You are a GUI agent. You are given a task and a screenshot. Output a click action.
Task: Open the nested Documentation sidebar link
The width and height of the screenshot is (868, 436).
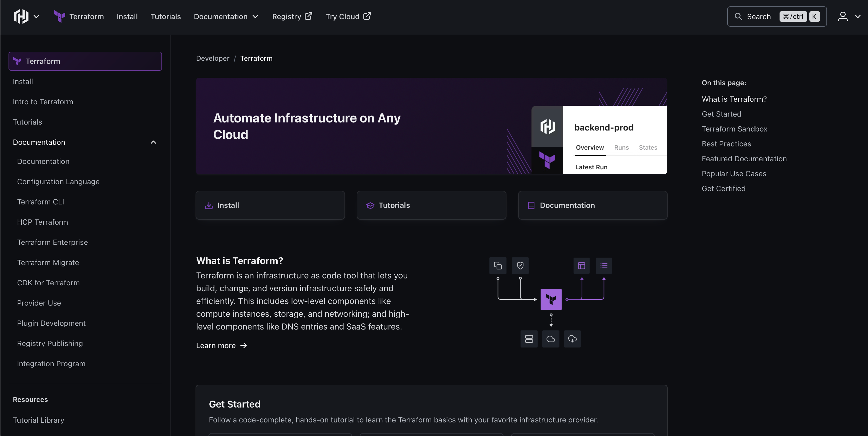(43, 161)
